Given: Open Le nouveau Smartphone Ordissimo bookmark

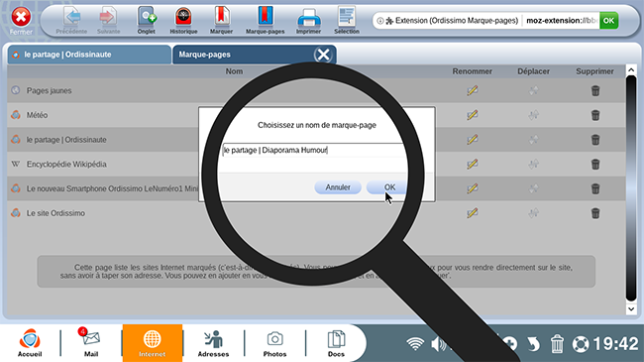Looking at the screenshot, I should point(112,188).
